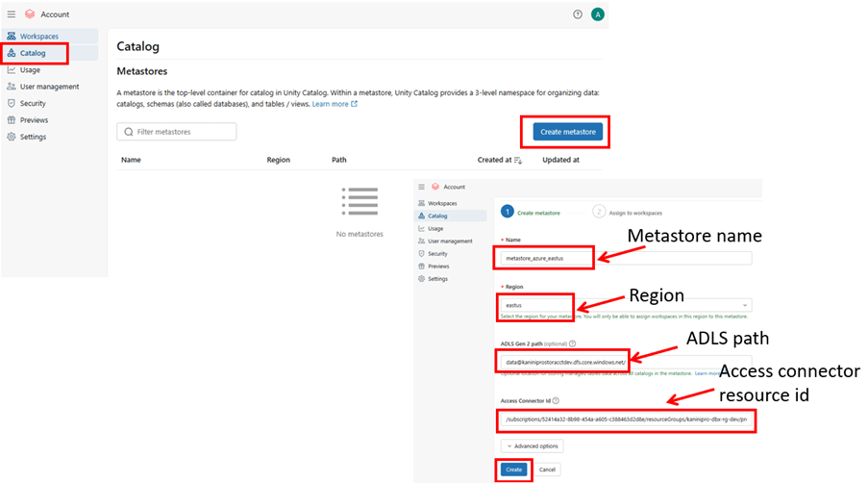This screenshot has height=483, width=868.
Task: Open User management in the large left sidebar
Action: coord(49,87)
